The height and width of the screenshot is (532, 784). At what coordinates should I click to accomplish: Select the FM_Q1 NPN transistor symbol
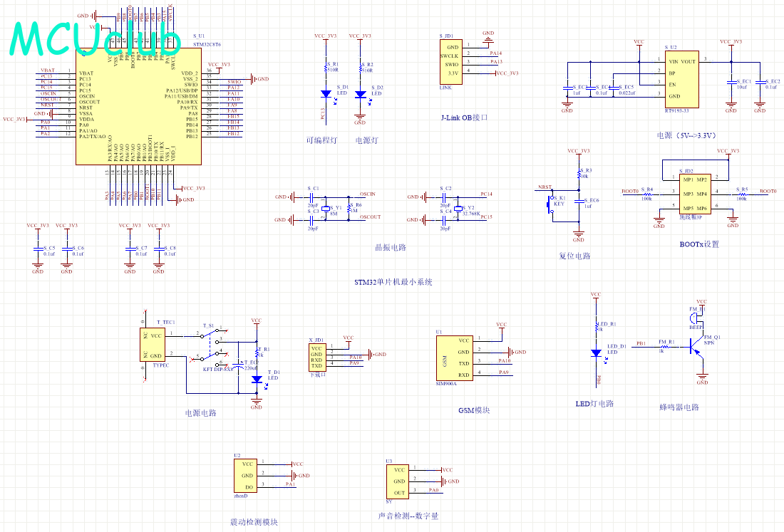point(696,346)
